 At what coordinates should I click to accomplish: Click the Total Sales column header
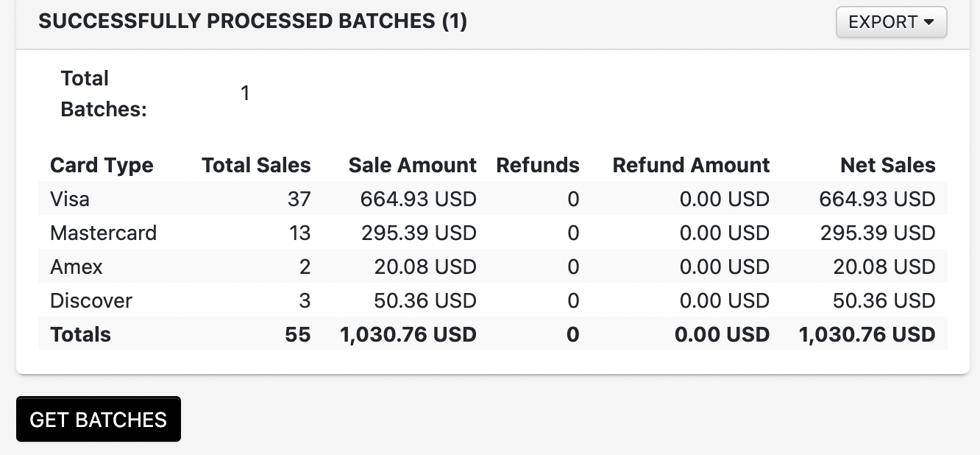[x=256, y=165]
